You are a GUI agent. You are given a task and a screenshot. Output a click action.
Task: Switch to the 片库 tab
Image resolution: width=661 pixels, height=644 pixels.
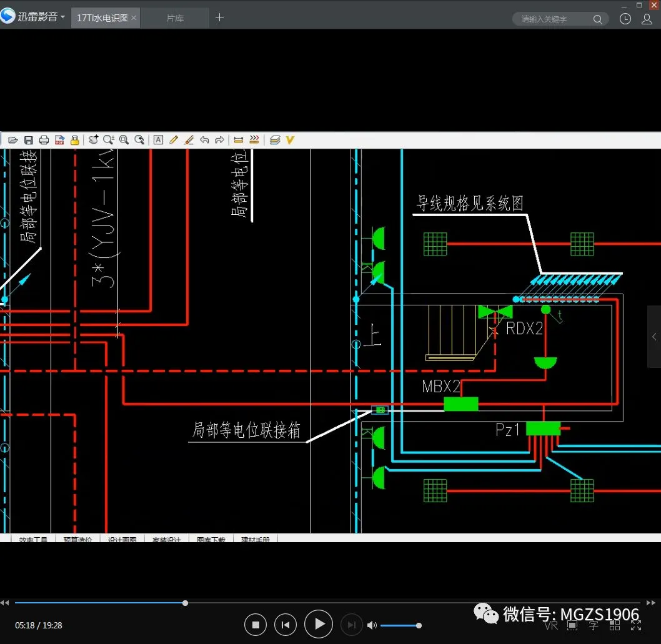[175, 18]
